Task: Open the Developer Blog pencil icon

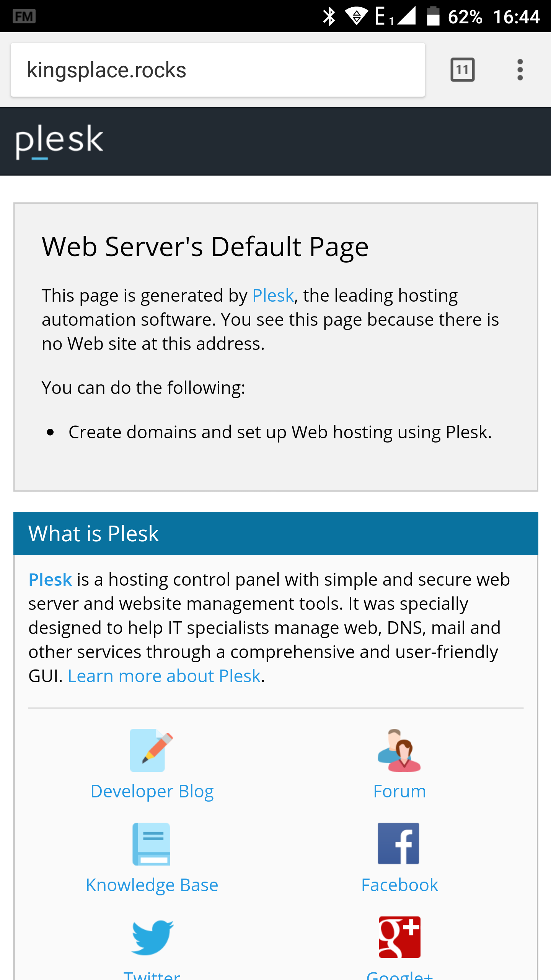Action: (x=152, y=750)
